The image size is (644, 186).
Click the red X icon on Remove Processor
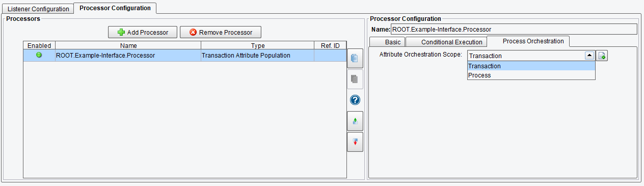(193, 32)
